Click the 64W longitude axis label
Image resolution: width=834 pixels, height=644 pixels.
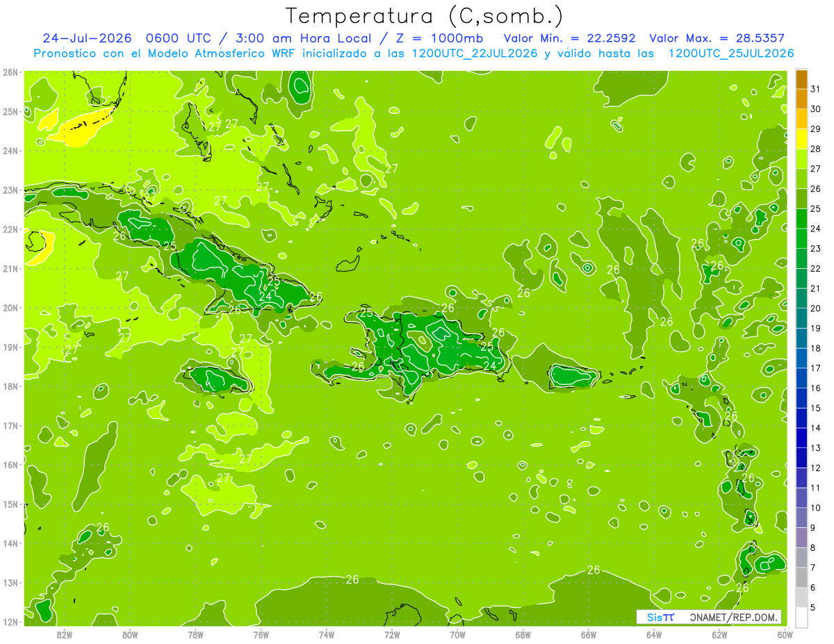(x=654, y=634)
